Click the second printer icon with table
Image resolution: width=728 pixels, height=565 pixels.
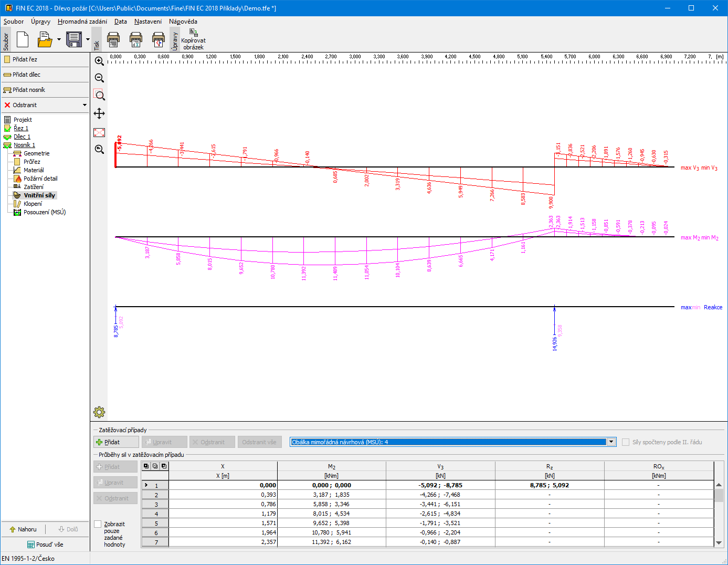point(136,39)
